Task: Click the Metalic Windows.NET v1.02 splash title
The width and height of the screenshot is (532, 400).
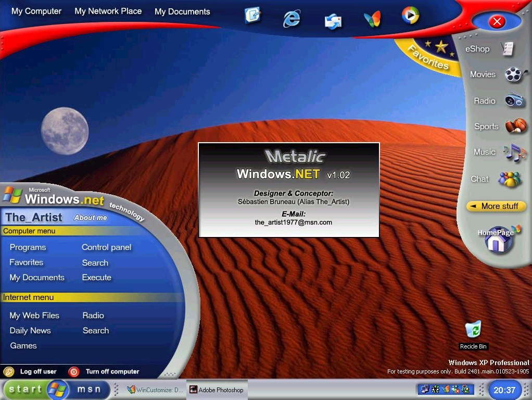Action: point(294,165)
